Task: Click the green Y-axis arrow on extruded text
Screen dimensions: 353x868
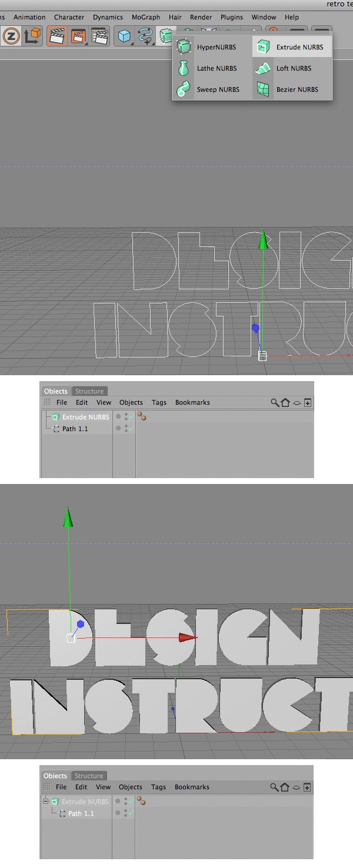Action: point(68,518)
